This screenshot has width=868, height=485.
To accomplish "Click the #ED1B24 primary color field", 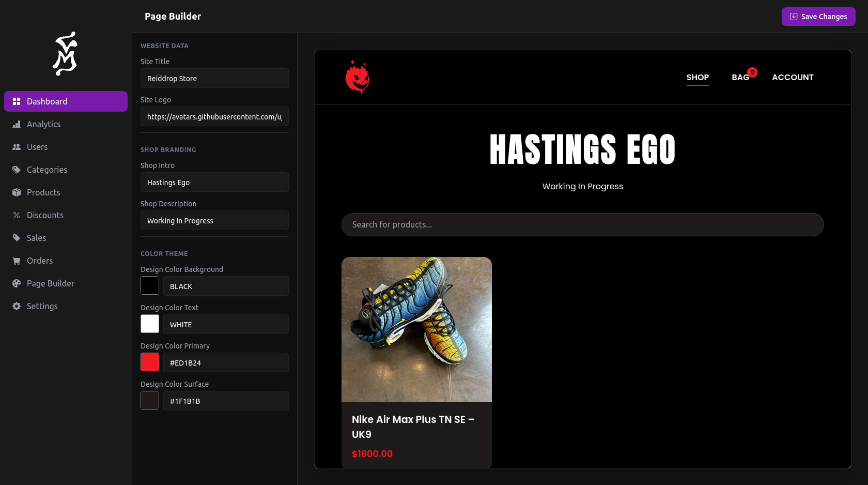I will click(226, 362).
